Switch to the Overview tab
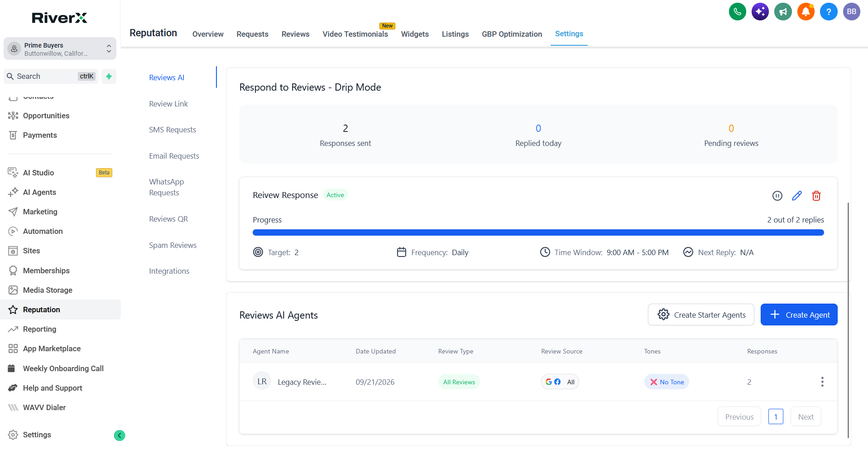 click(x=208, y=34)
